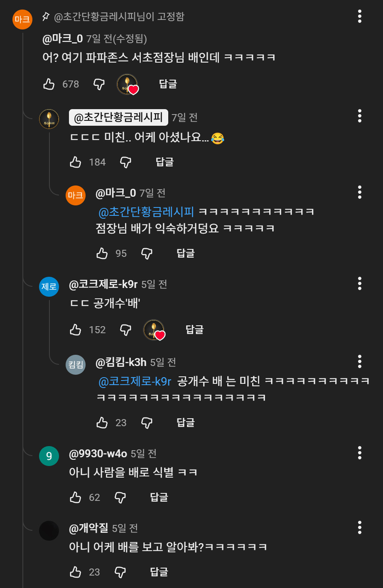The height and width of the screenshot is (588, 383).
Task: Like the pinned comment by @마크_0
Action: point(49,83)
